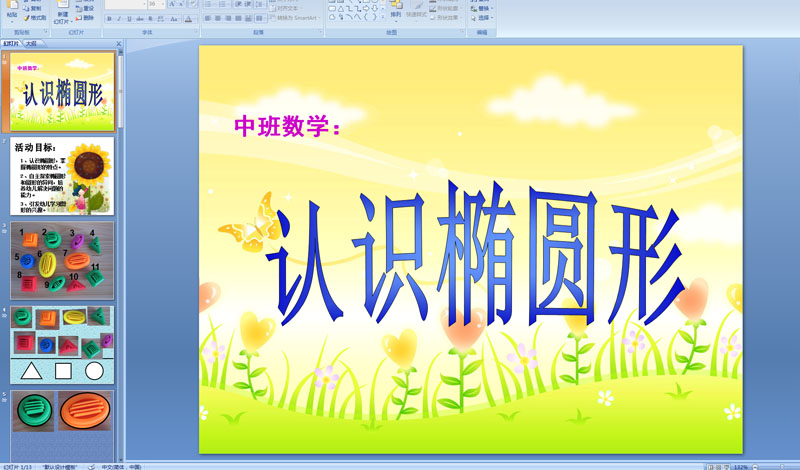Screen dimensions: 800x470
Task: Click Slide Show view button
Action: click(x=727, y=467)
